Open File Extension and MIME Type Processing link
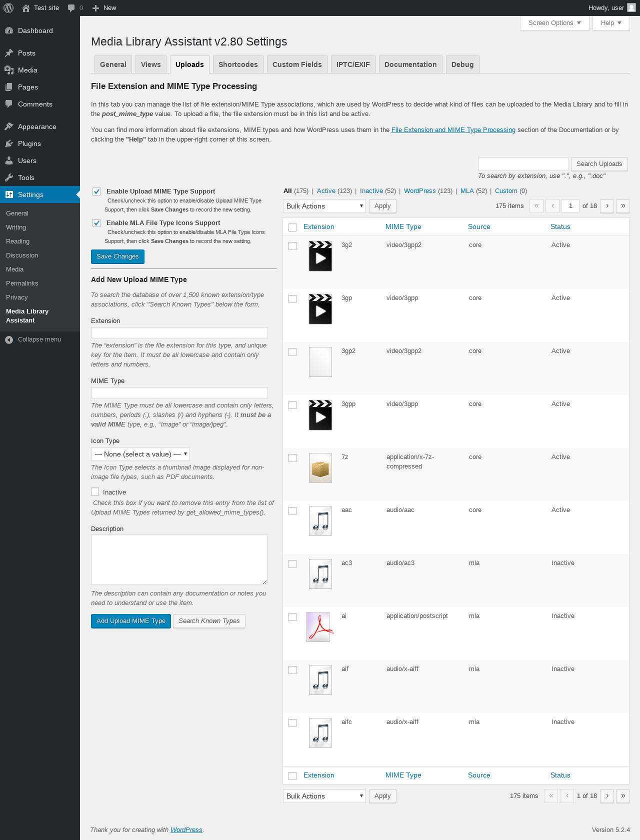The height and width of the screenshot is (840, 640). point(453,130)
